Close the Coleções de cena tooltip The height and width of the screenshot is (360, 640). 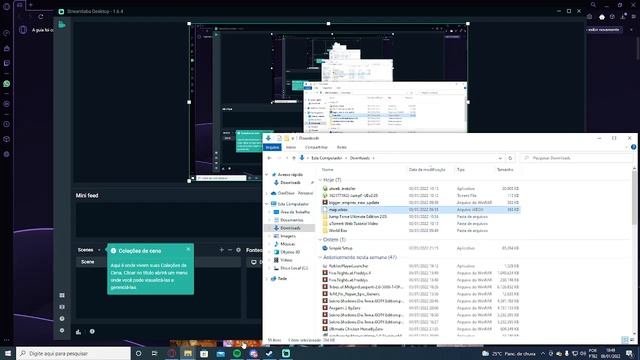[x=188, y=249]
